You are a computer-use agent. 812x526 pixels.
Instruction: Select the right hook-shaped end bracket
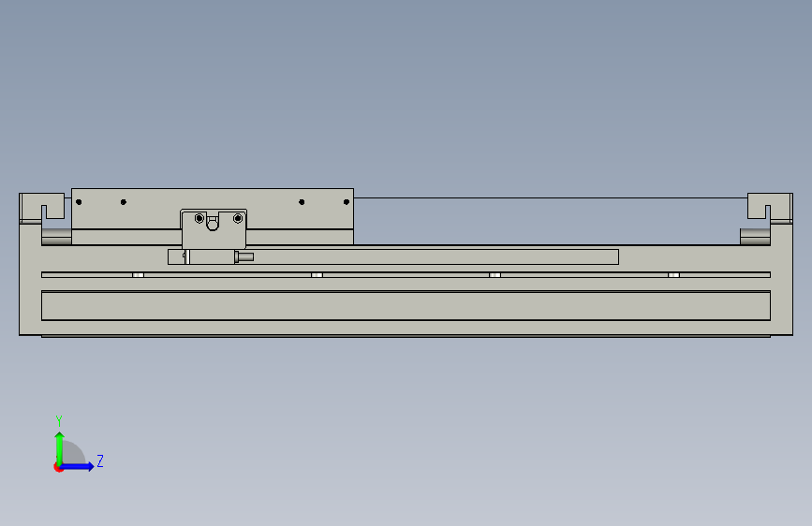pyautogui.click(x=770, y=207)
